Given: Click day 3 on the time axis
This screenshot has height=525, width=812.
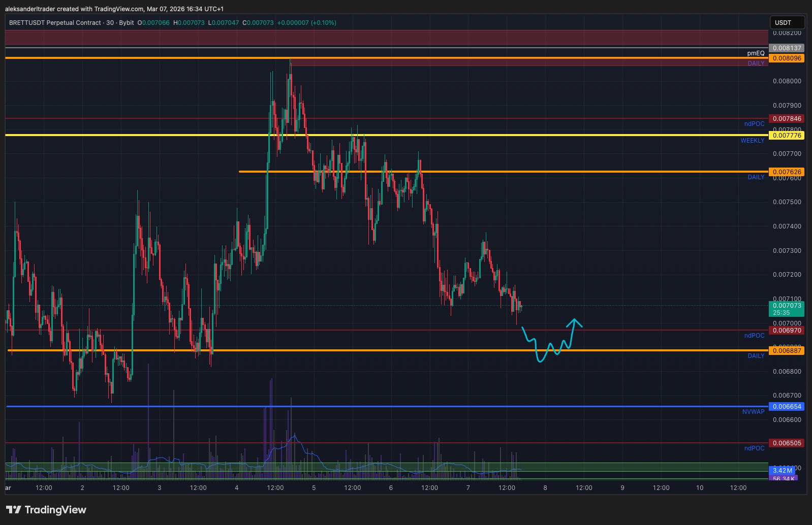Looking at the screenshot, I should click(x=160, y=488).
